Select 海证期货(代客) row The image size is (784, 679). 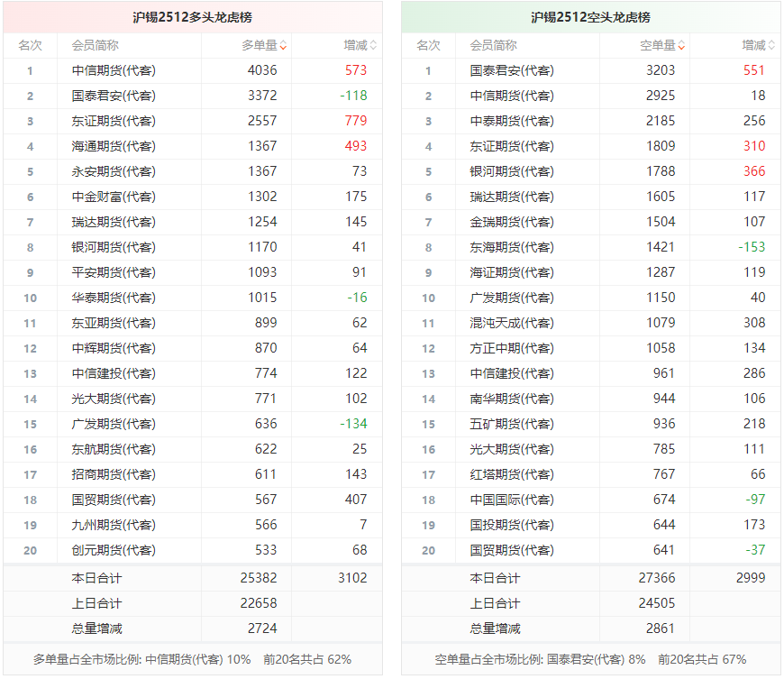click(590, 272)
